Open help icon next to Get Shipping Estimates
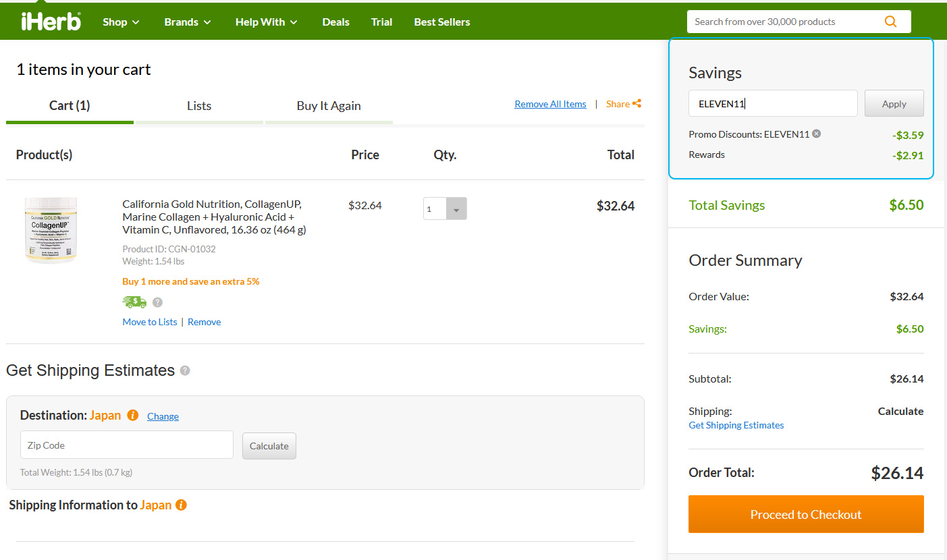 (185, 370)
